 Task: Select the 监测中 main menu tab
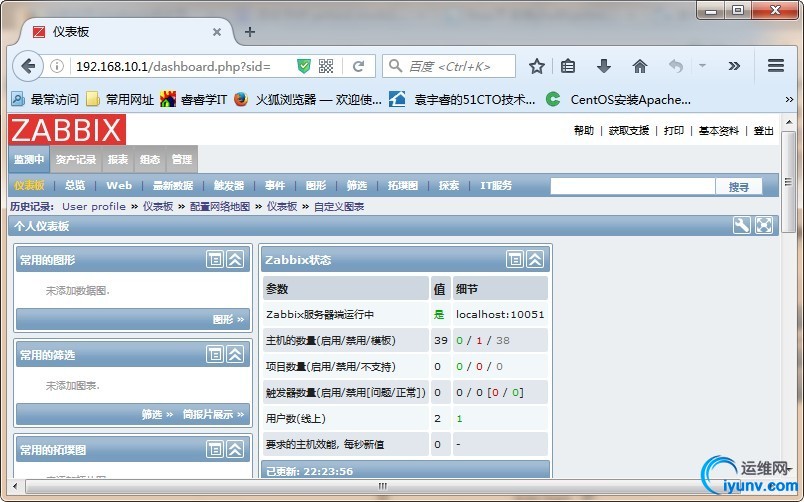[29, 159]
